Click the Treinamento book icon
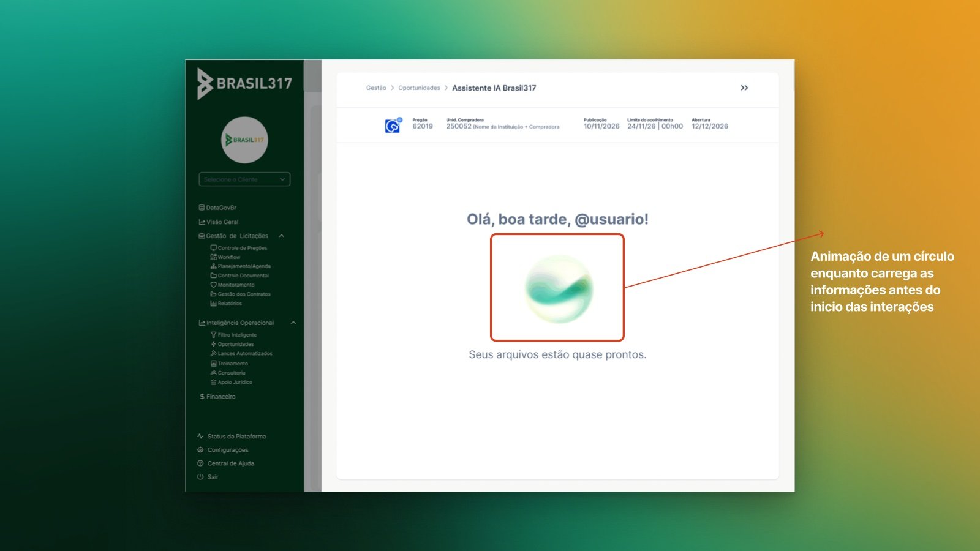 point(214,364)
